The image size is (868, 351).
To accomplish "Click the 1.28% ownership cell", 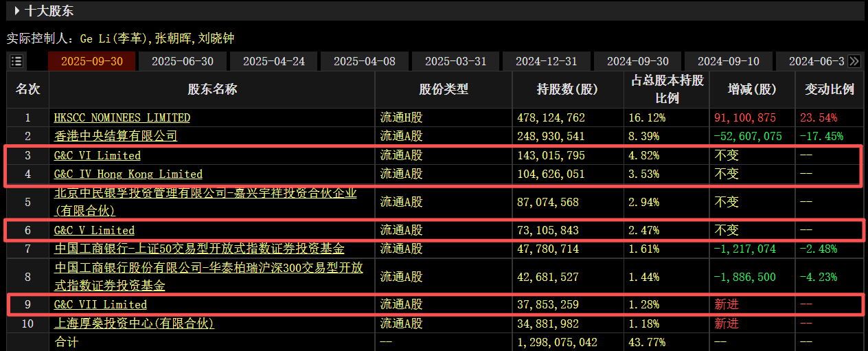I will coord(643,304).
